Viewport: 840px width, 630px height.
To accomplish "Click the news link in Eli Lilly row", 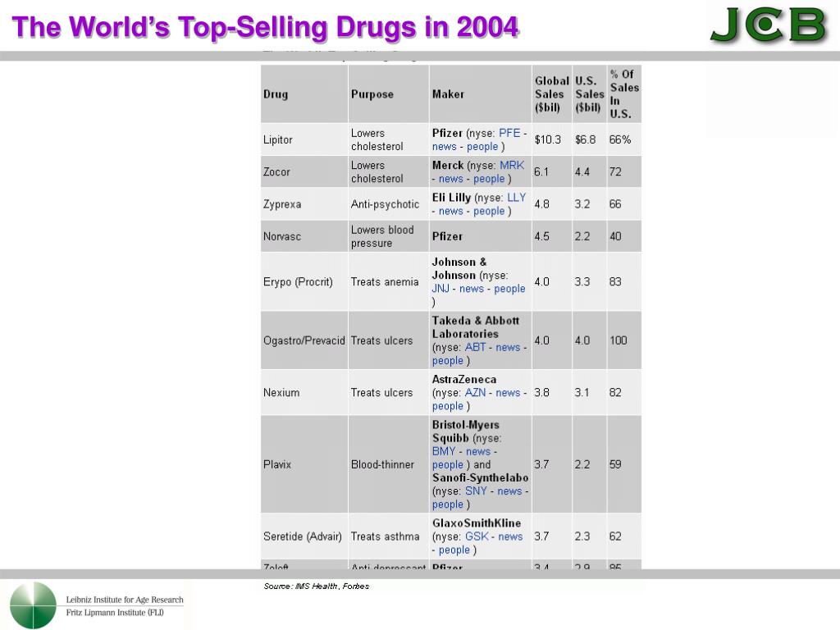I will coord(451,211).
